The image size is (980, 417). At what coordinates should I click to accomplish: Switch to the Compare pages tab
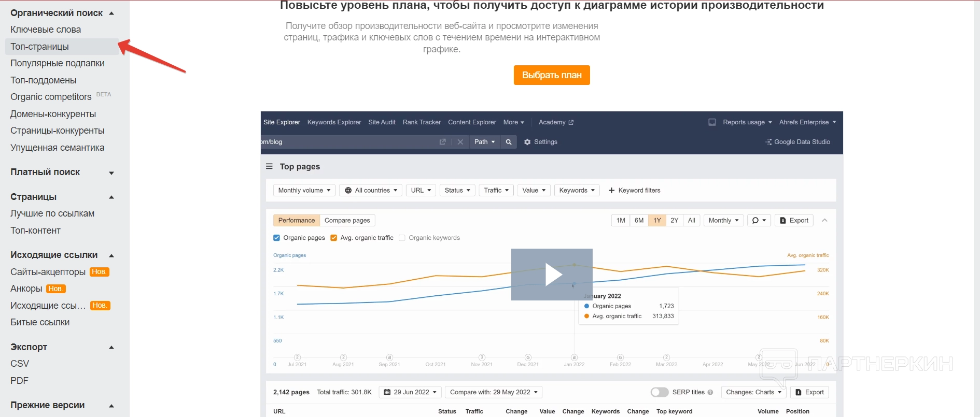click(x=347, y=221)
